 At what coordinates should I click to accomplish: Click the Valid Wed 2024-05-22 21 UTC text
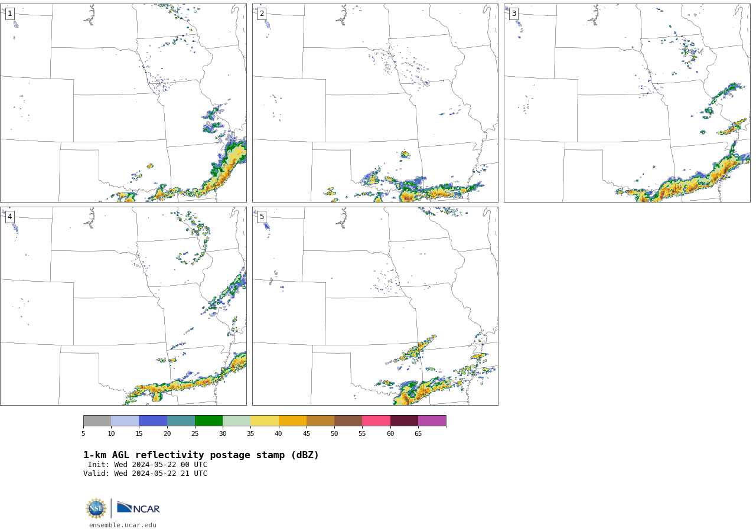click(x=145, y=474)
